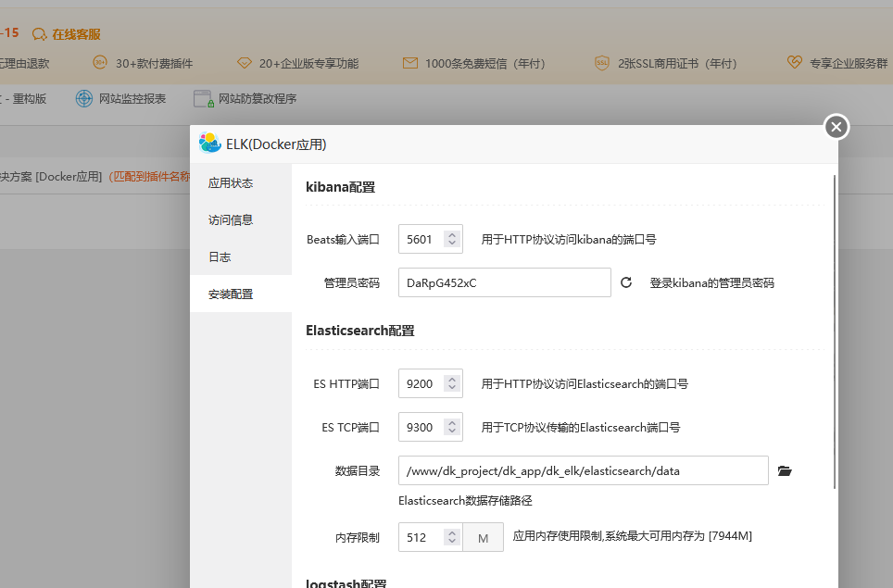Click the 在线客服 chat bubble icon
The width and height of the screenshot is (893, 588).
tap(39, 34)
